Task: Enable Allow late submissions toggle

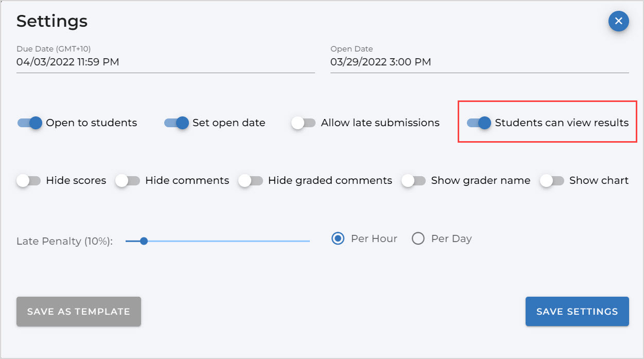Action: click(x=303, y=123)
